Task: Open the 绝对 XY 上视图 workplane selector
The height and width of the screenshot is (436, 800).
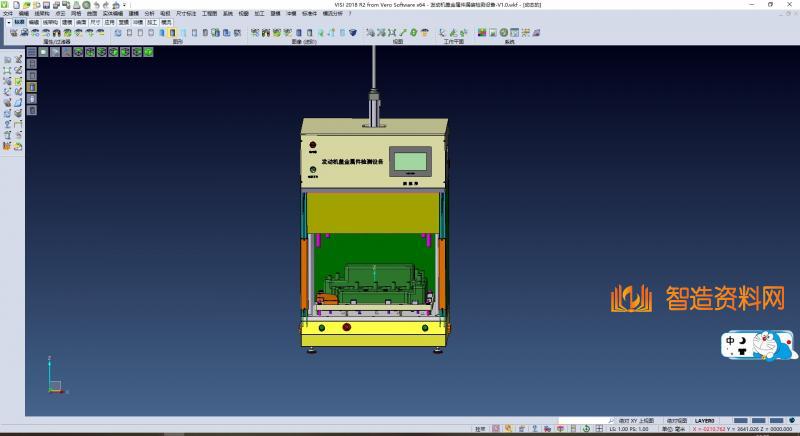Action: pyautogui.click(x=636, y=421)
